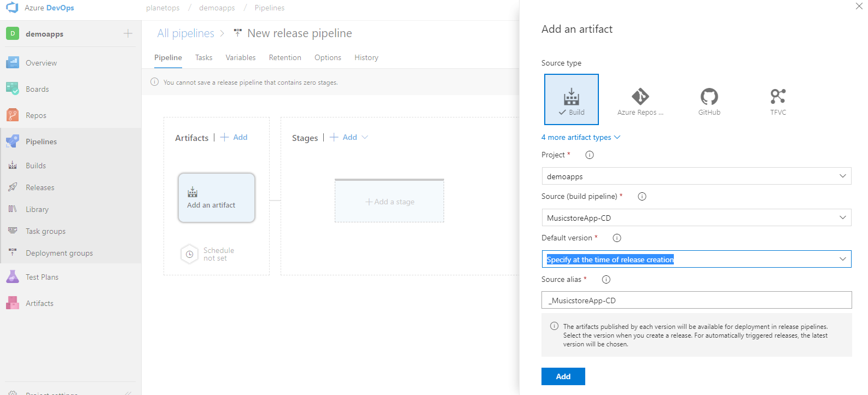Click the release pipeline icon before title
Image resolution: width=868 pixels, height=395 pixels.
coord(237,33)
